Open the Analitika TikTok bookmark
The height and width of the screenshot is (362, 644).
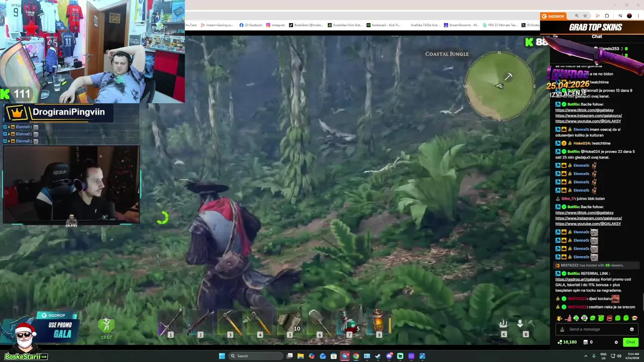pos(425,25)
